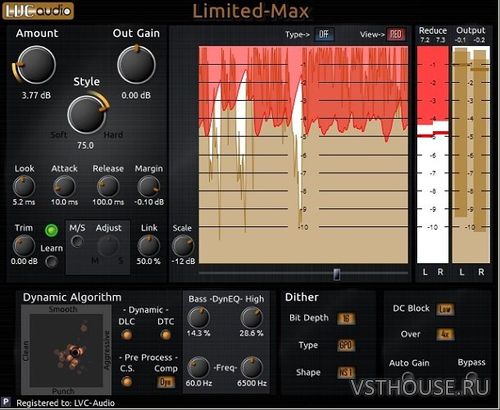This screenshot has height=410, width=500.
Task: Open the DC Block selector showing Low
Action: click(x=445, y=309)
